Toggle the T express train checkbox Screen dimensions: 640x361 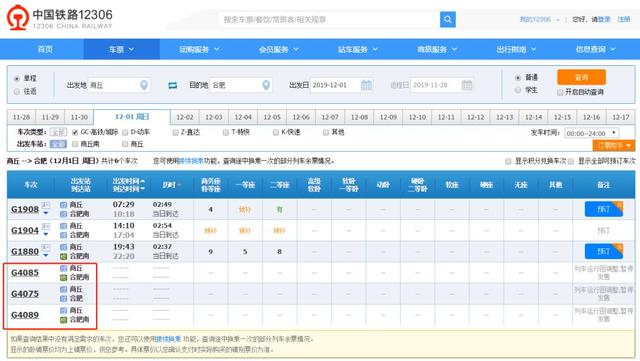(226, 132)
